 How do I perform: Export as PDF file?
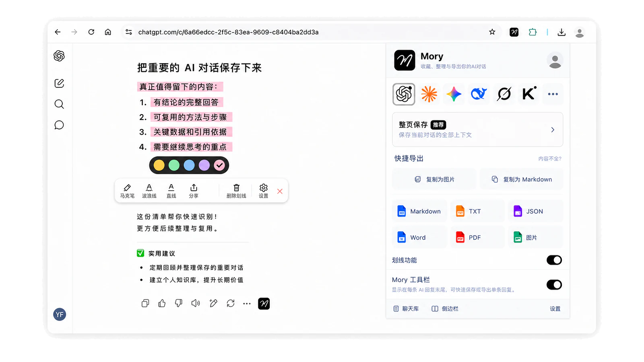477,237
